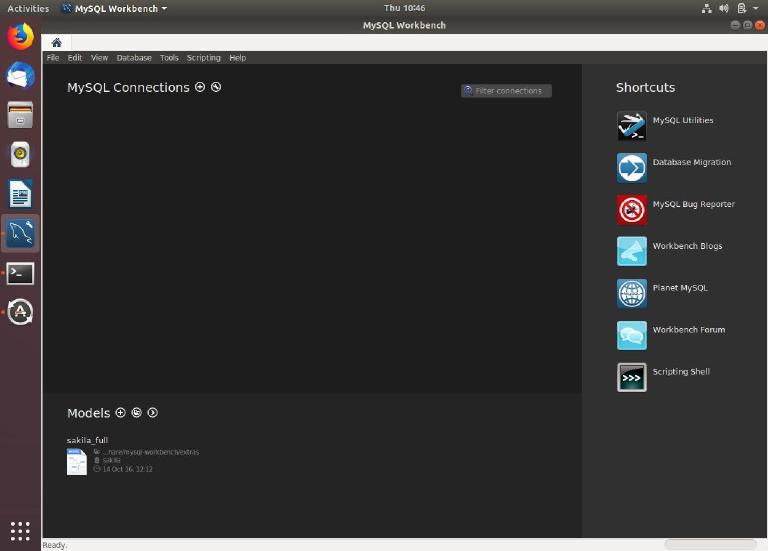The height and width of the screenshot is (551, 768).
Task: Click the Activities button
Action: point(28,8)
